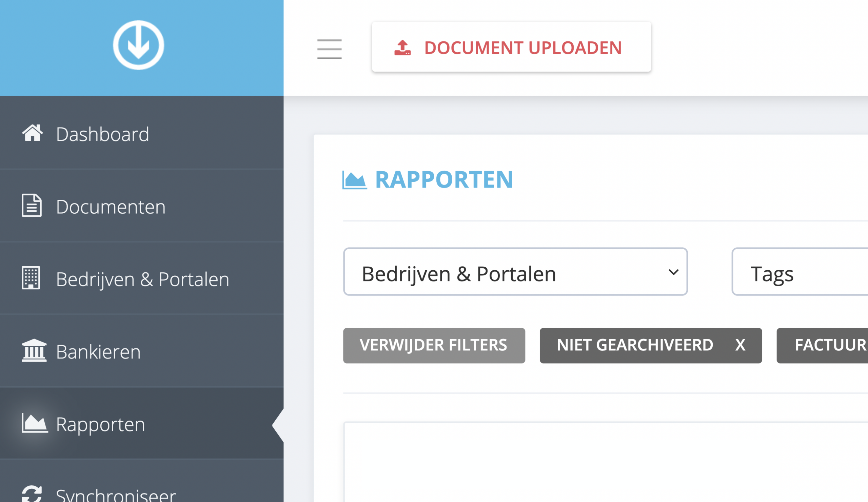Remove the NIET GEARCHIVEERD filter with X
The width and height of the screenshot is (868, 502).
[x=740, y=345]
